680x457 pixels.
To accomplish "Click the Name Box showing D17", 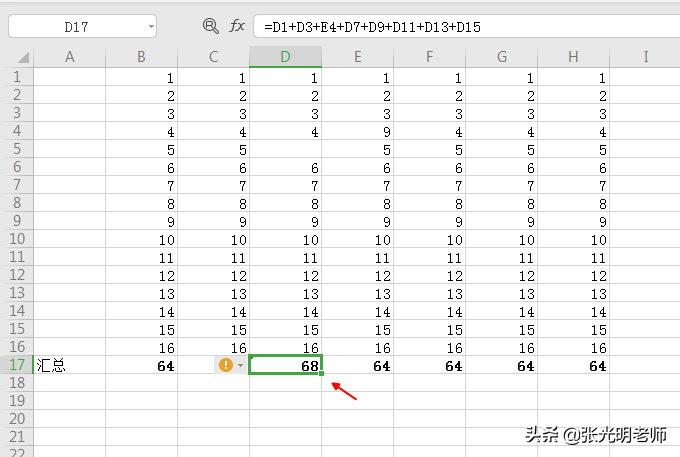I will tap(82, 27).
